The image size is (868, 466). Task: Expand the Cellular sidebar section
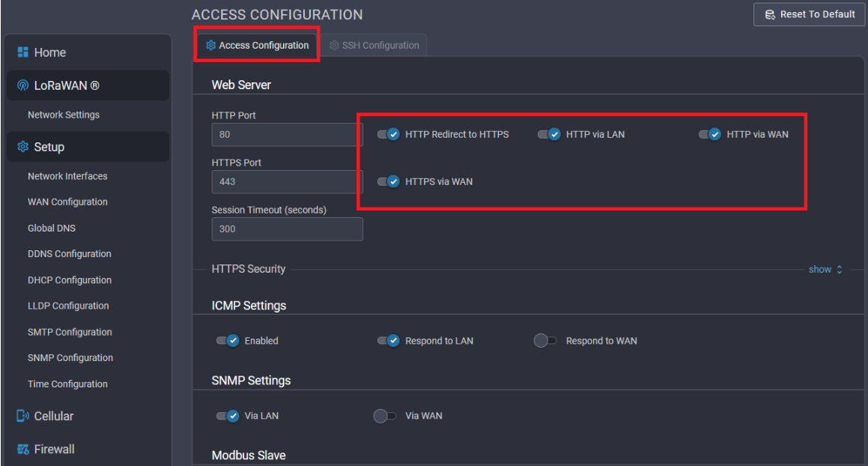click(x=54, y=416)
